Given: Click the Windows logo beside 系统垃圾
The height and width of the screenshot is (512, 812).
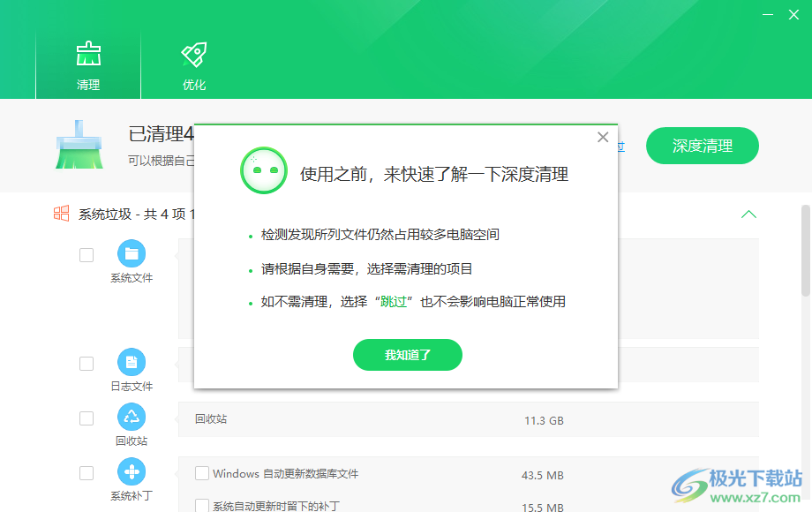Looking at the screenshot, I should tap(61, 214).
